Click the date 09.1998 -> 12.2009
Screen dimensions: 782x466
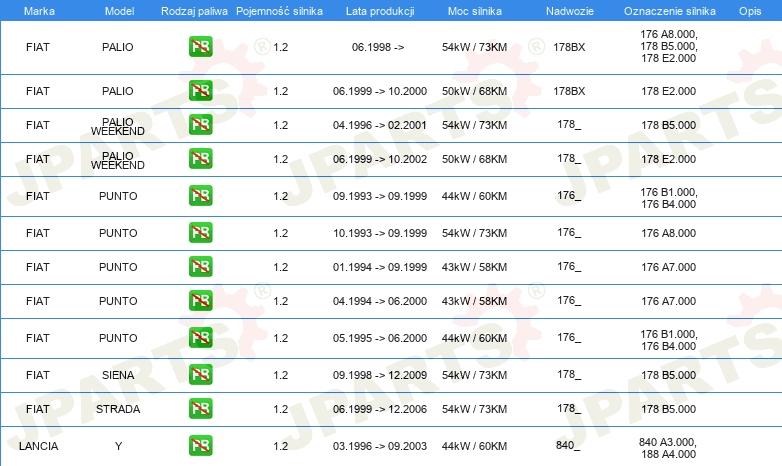(380, 375)
